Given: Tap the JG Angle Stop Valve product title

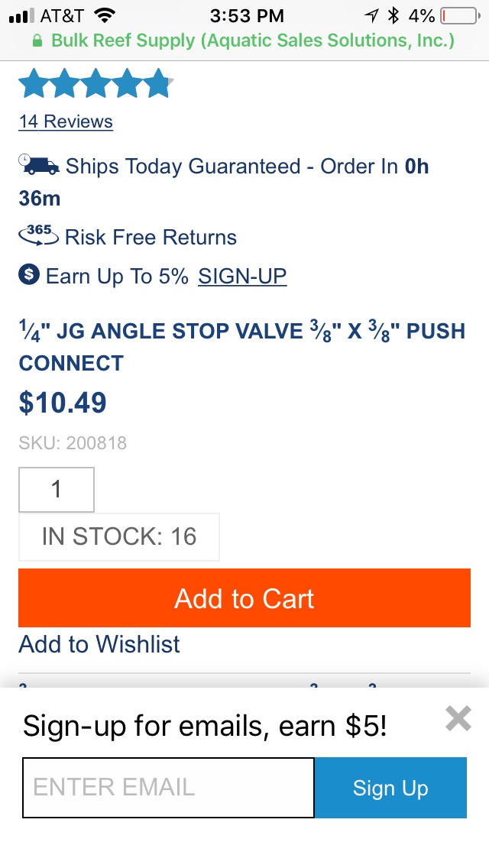Looking at the screenshot, I should coord(242,347).
